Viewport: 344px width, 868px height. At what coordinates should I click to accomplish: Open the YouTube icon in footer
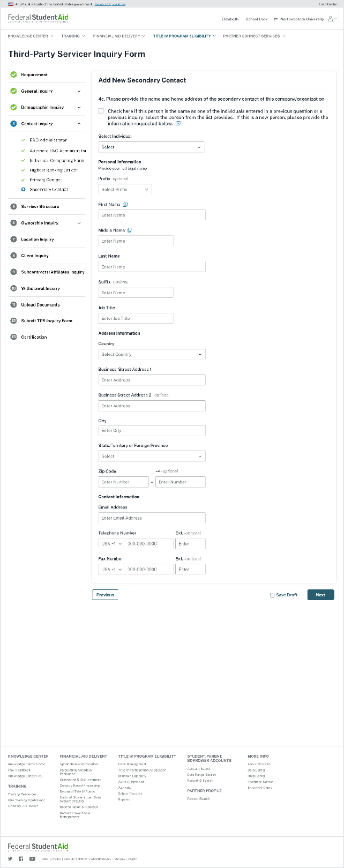(32, 859)
